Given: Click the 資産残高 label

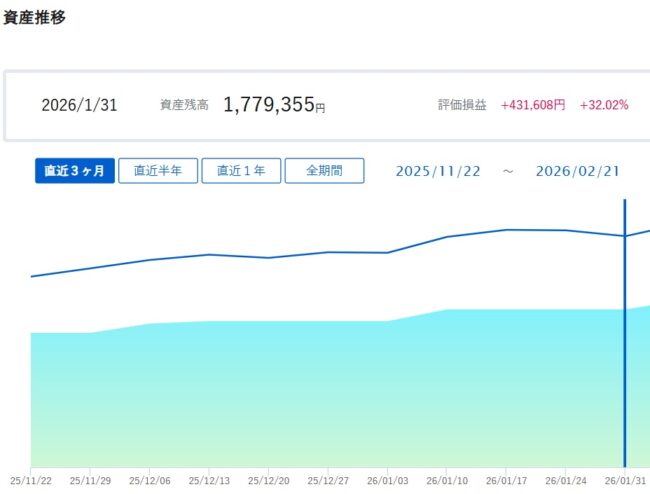Looking at the screenshot, I should click(184, 105).
